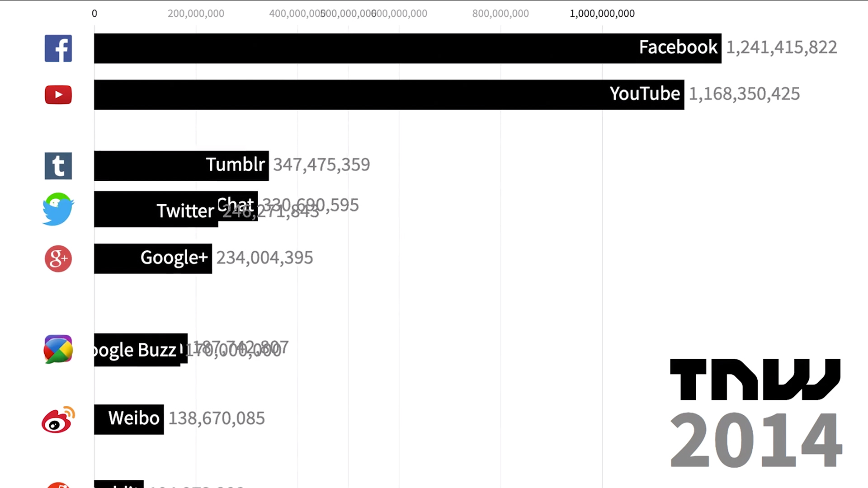Image resolution: width=868 pixels, height=488 pixels.
Task: Click the Facebook bar label
Action: tap(678, 47)
